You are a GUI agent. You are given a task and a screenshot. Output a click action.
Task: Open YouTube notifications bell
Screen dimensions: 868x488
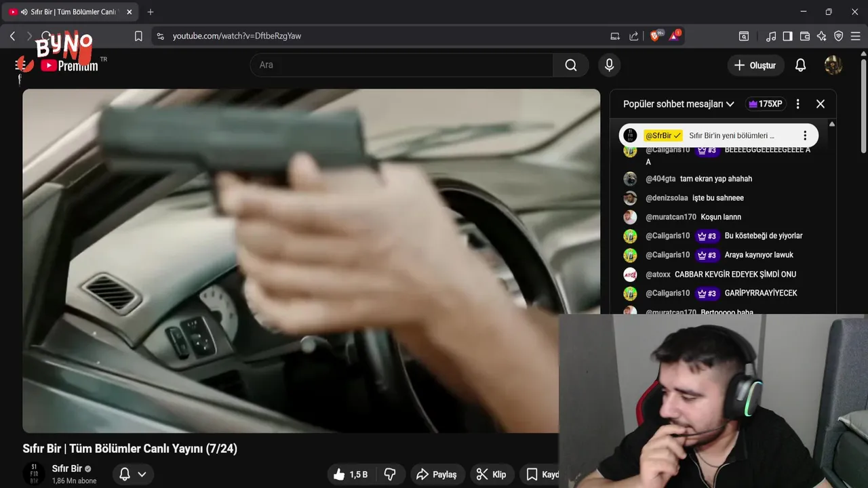[800, 65]
